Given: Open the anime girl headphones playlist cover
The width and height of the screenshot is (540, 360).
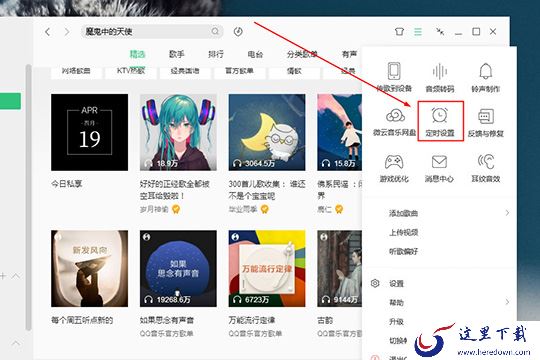Looking at the screenshot, I should coord(178,132).
